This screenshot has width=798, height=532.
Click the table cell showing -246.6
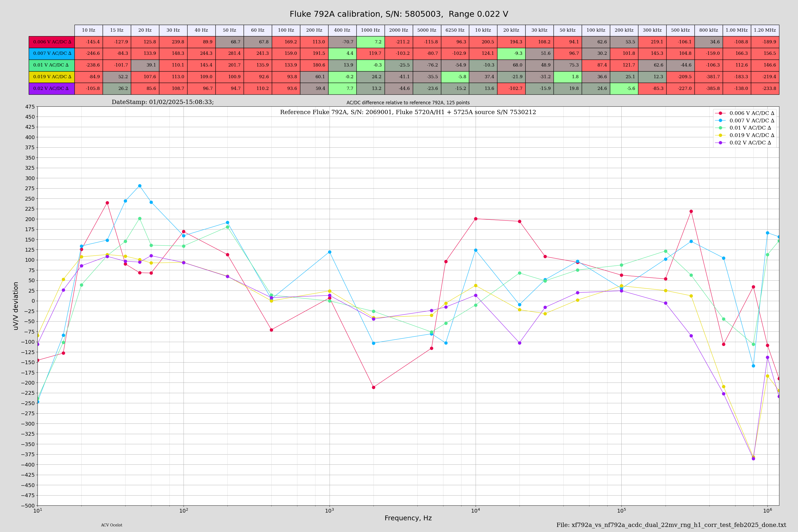(89, 54)
